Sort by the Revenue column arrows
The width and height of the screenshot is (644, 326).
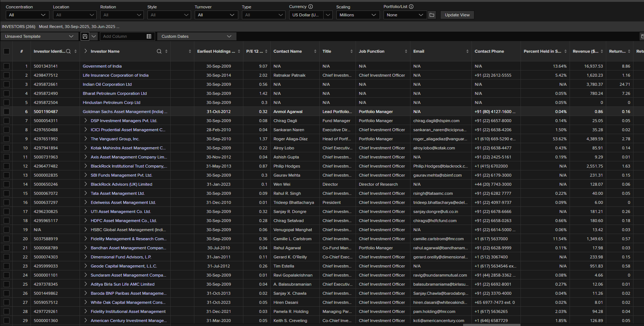(x=602, y=51)
